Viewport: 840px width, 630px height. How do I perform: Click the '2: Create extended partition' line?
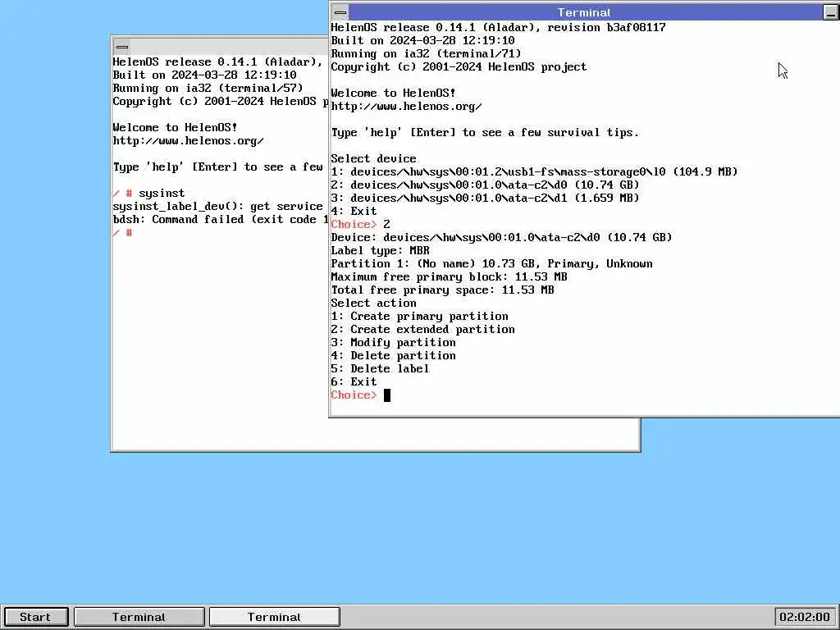422,330
